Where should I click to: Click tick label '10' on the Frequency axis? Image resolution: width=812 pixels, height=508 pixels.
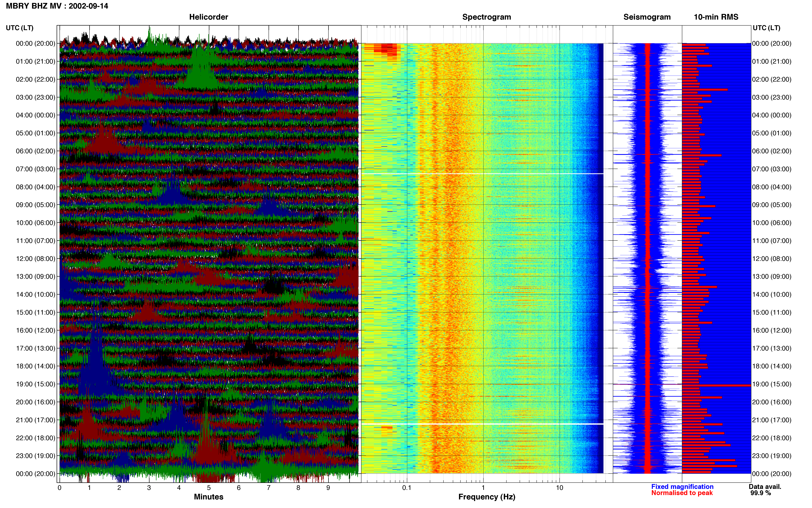(559, 488)
